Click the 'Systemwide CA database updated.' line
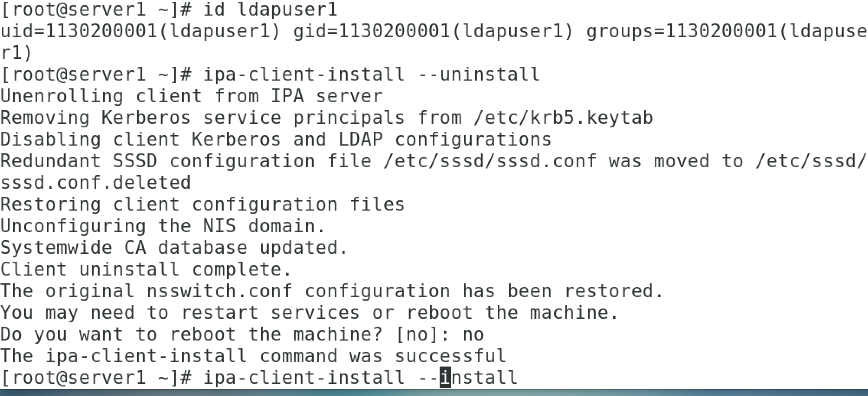 coord(174,248)
